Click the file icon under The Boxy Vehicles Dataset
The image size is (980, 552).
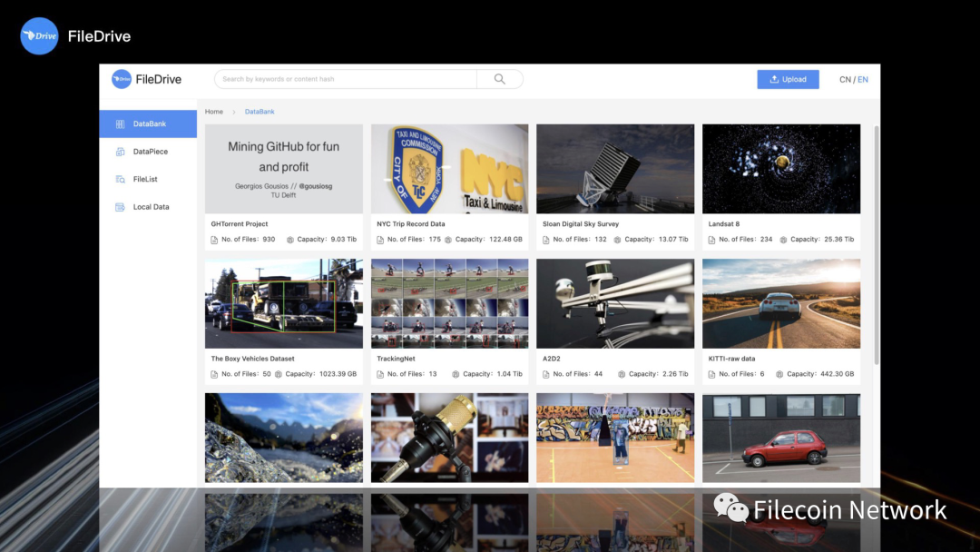pyautogui.click(x=214, y=374)
